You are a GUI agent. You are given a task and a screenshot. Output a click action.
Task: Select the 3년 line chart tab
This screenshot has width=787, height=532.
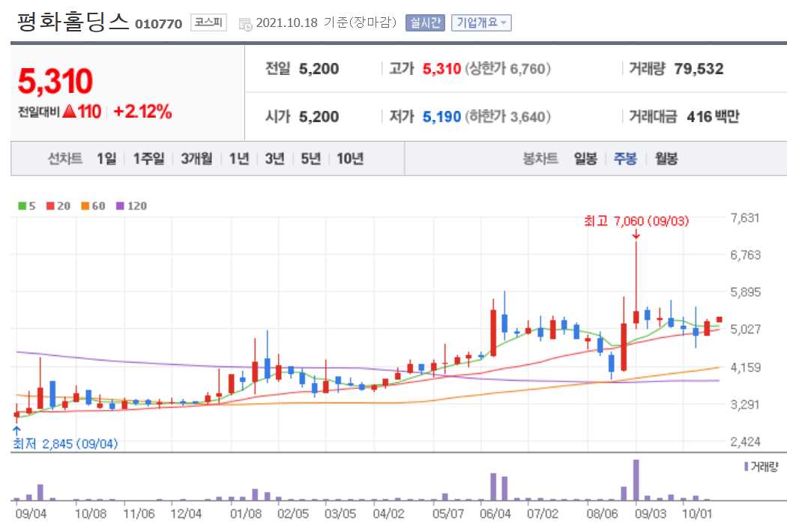pyautogui.click(x=274, y=159)
